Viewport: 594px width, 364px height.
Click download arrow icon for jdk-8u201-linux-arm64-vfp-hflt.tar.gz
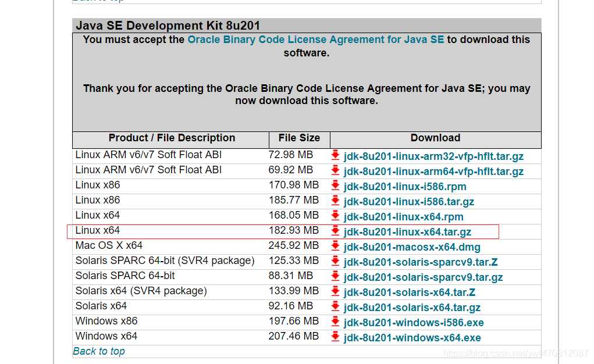pyautogui.click(x=335, y=170)
